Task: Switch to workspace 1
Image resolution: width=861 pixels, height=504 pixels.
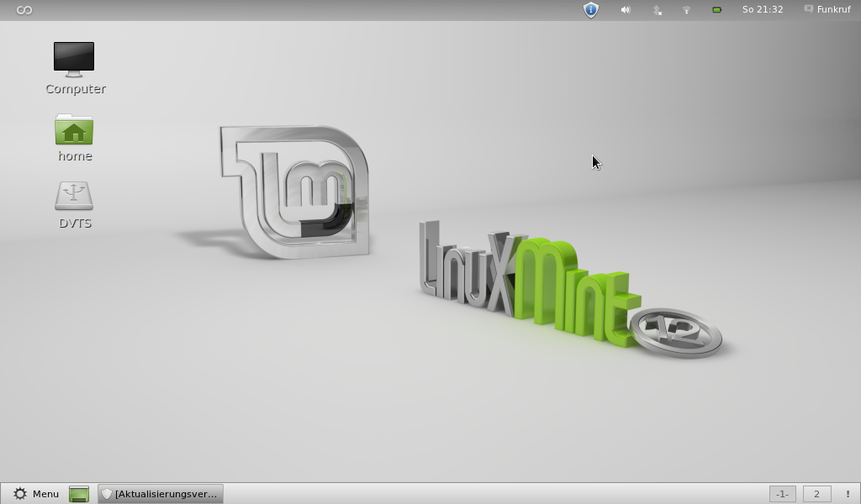Action: point(782,494)
